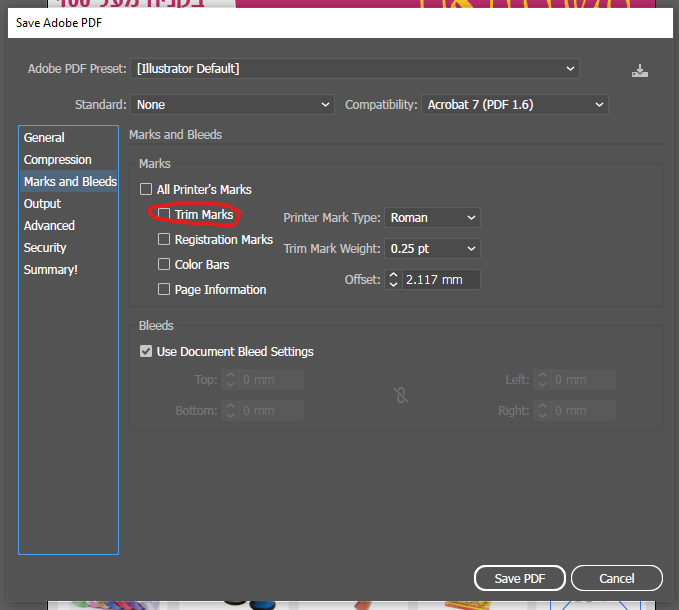Click the Top bleed field

[272, 380]
